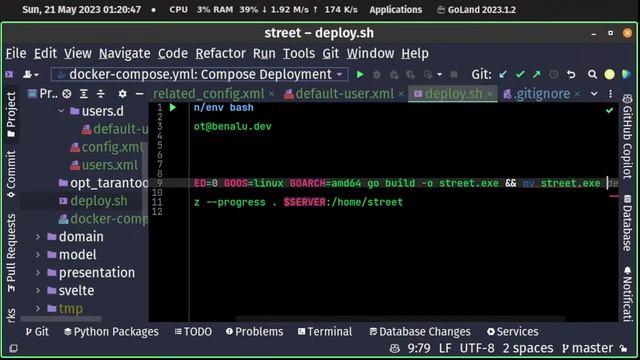Close the deploy.sh tab

pos(490,94)
